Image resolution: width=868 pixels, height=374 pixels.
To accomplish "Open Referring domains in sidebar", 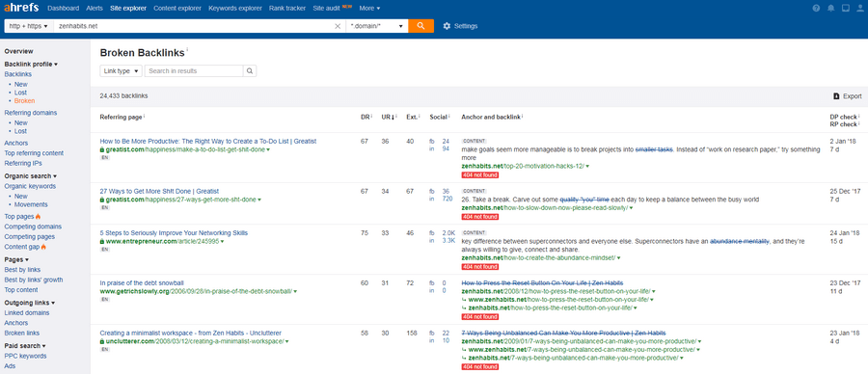I will 31,113.
